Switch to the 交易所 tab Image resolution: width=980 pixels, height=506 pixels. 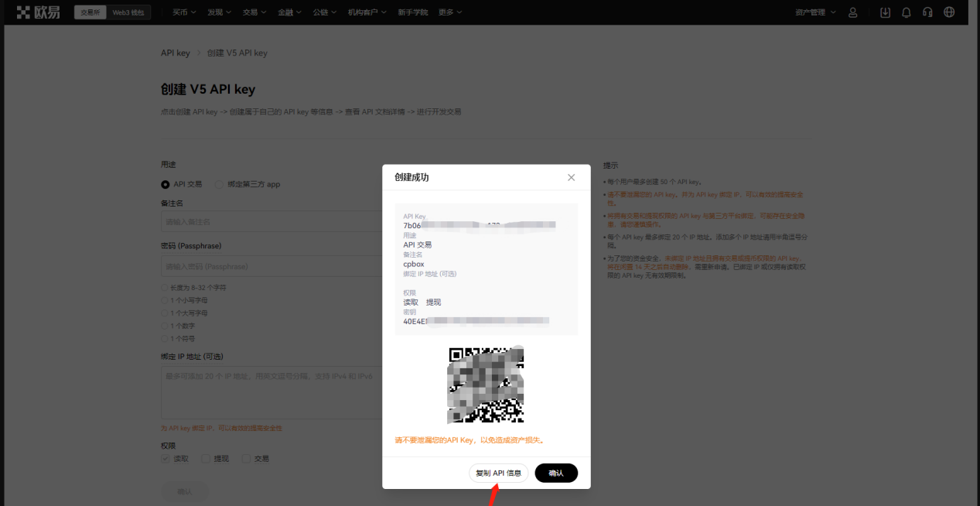pyautogui.click(x=90, y=12)
